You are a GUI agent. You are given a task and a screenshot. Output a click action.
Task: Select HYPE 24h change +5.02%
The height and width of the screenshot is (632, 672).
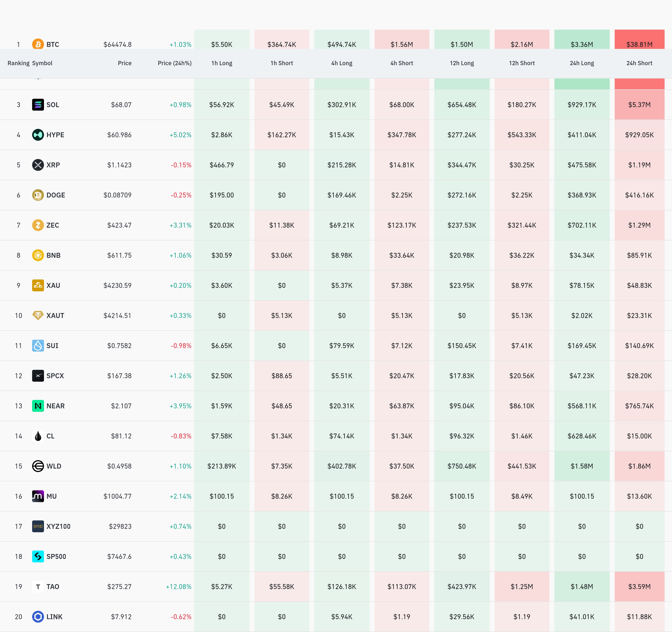(x=181, y=135)
